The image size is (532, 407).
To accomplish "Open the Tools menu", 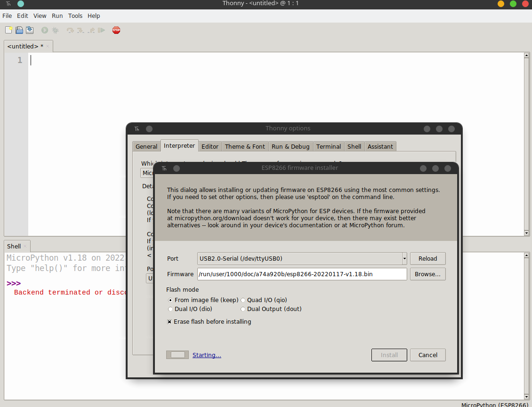I will [x=75, y=16].
